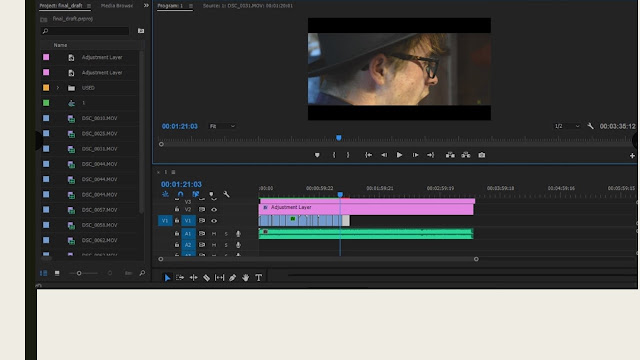
Task: Open the Button Editor plus icon
Action: [x=632, y=156]
